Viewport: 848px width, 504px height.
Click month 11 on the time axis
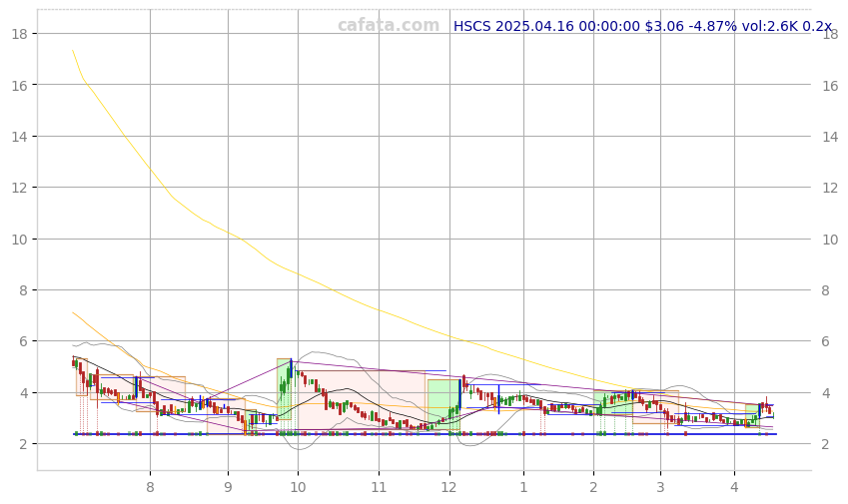pos(379,487)
